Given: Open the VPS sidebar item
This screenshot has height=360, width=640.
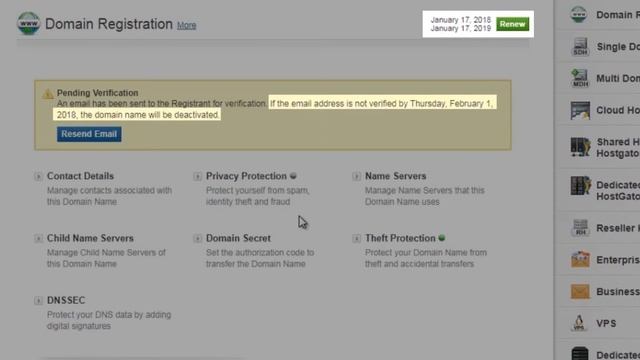Looking at the screenshot, I should click(x=606, y=323).
